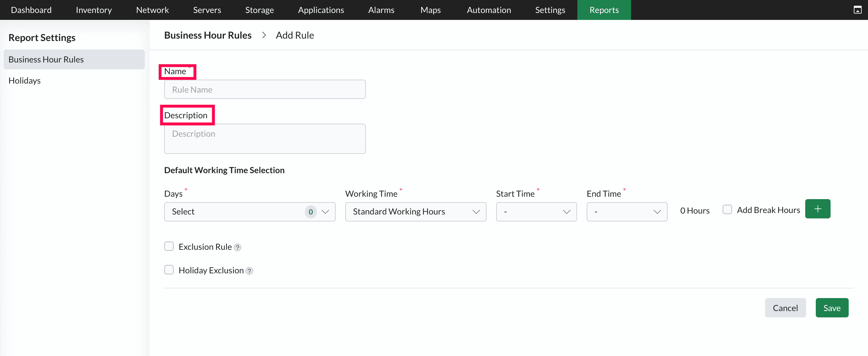The height and width of the screenshot is (356, 868).
Task: Click the Add Break Hours label
Action: 768,210
